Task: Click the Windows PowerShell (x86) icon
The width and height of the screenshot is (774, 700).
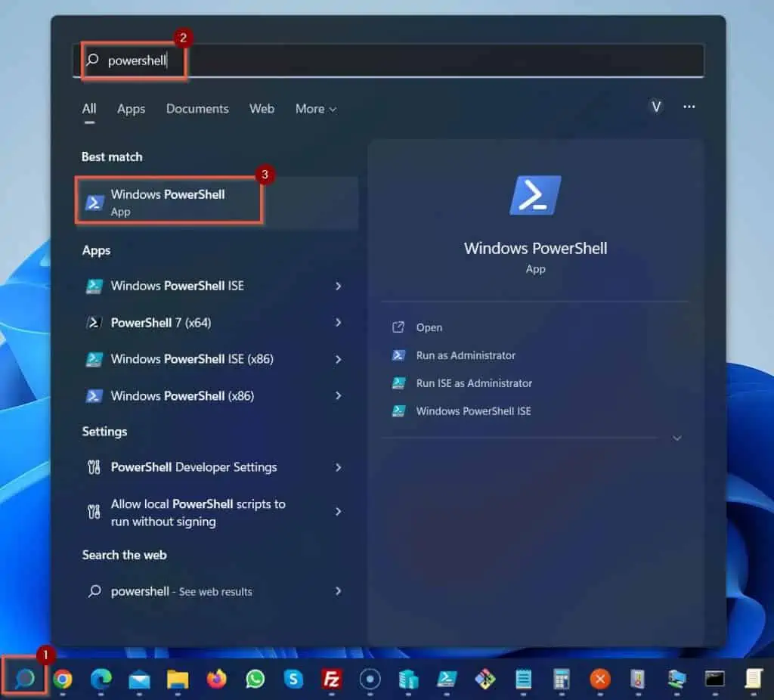Action: (x=94, y=395)
